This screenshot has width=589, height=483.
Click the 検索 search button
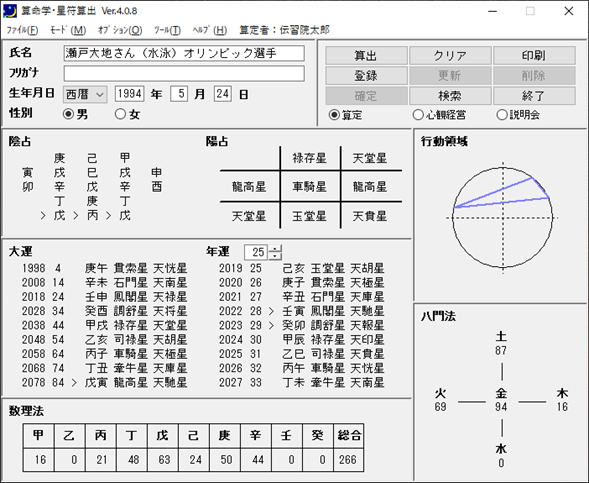point(450,96)
